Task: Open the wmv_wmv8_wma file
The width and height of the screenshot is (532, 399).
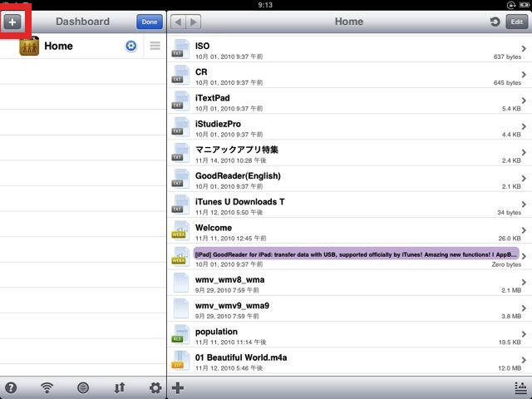Action: click(x=349, y=283)
